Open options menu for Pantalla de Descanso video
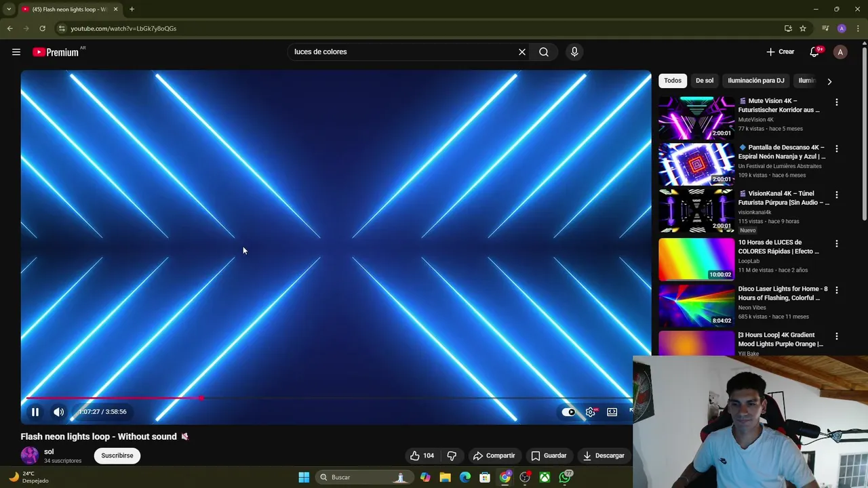This screenshot has height=488, width=868. pyautogui.click(x=837, y=148)
